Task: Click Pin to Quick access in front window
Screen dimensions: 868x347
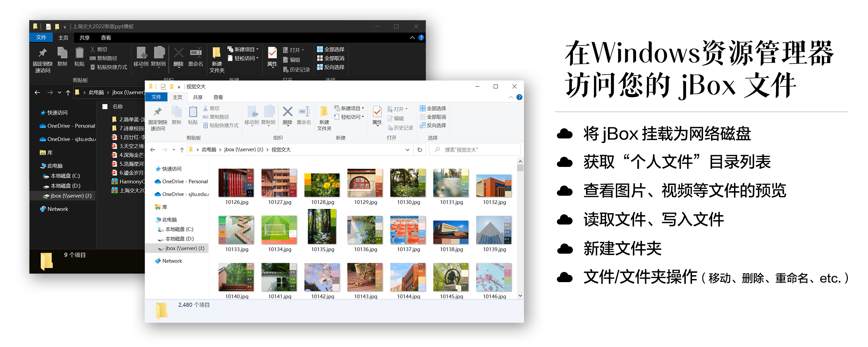Action: [158, 118]
